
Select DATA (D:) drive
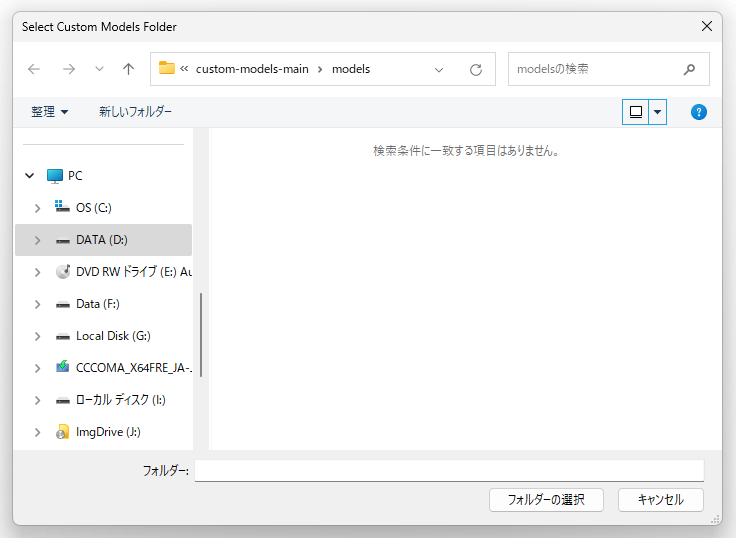click(101, 240)
